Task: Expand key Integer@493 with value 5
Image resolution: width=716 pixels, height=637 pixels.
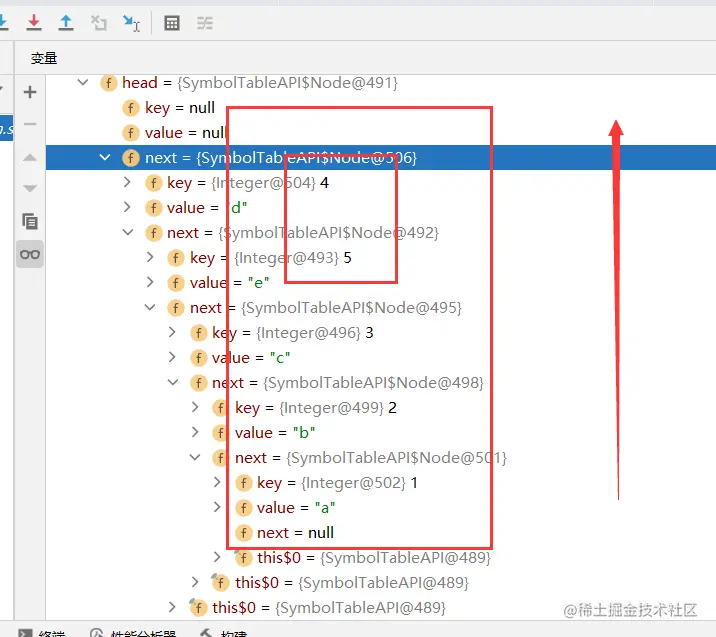Action: pyautogui.click(x=150, y=258)
